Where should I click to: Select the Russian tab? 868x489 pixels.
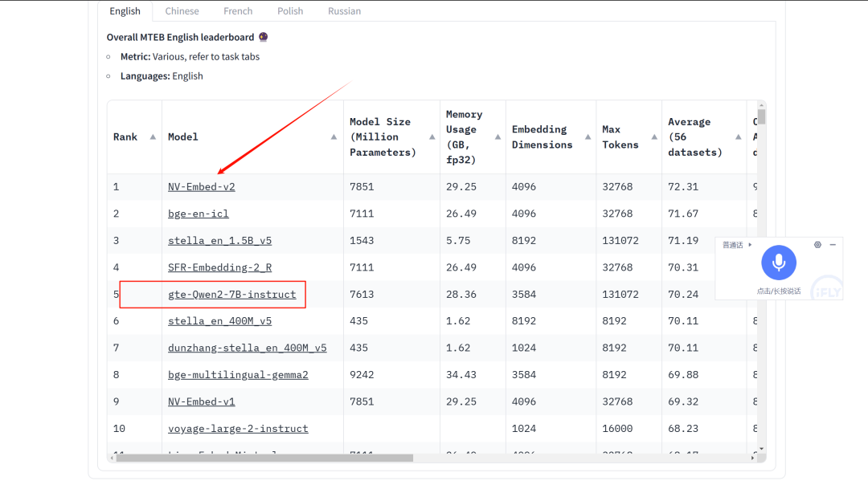click(344, 11)
